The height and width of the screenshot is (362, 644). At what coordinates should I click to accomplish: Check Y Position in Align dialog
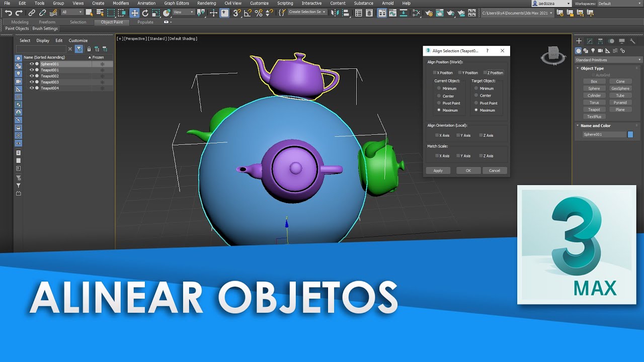(468, 72)
